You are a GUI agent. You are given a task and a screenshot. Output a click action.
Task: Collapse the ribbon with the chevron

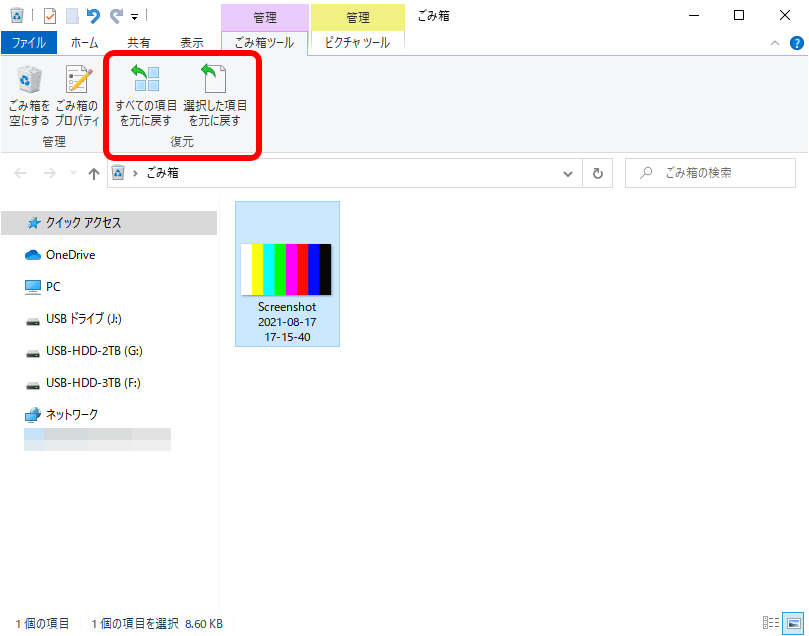pyautogui.click(x=774, y=43)
